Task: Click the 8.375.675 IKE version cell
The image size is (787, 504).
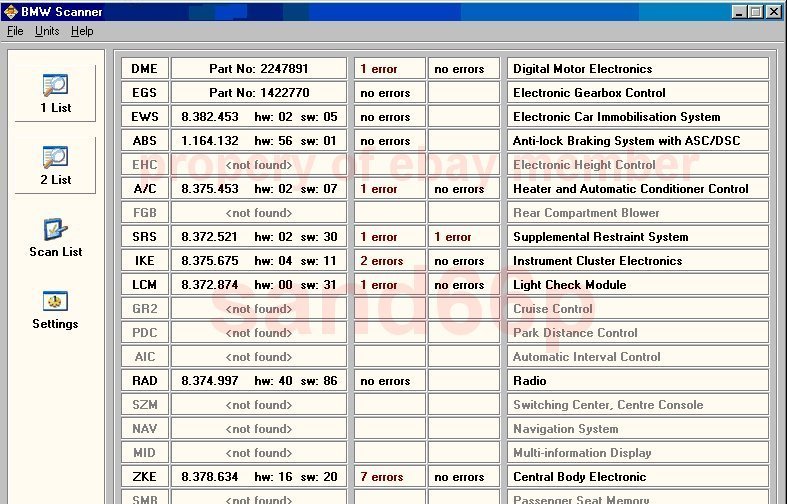Action: point(259,261)
